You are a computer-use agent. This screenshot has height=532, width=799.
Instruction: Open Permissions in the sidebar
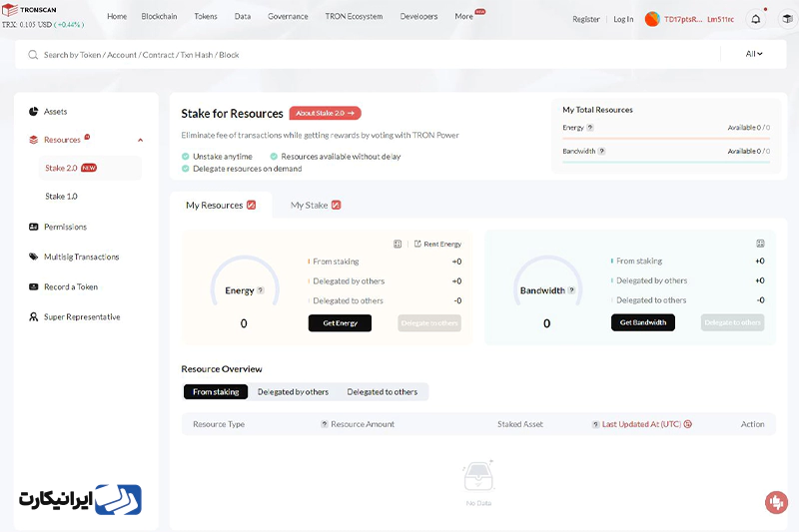65,227
